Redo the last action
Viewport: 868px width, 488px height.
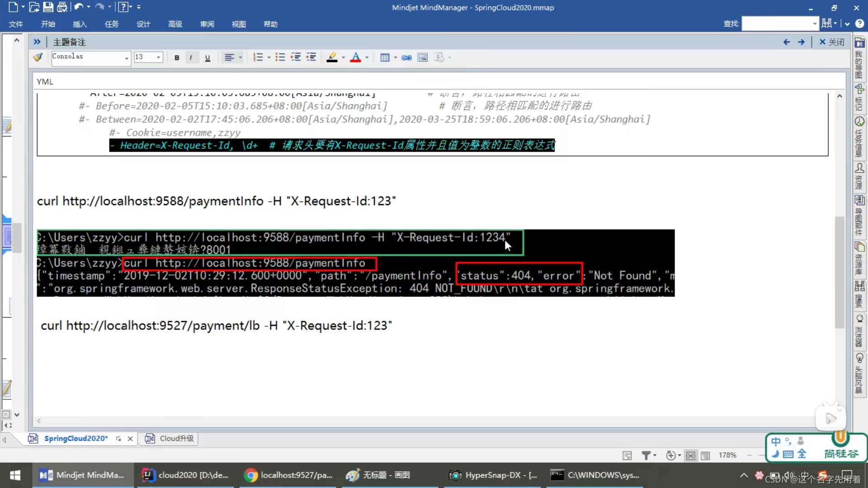(x=99, y=7)
